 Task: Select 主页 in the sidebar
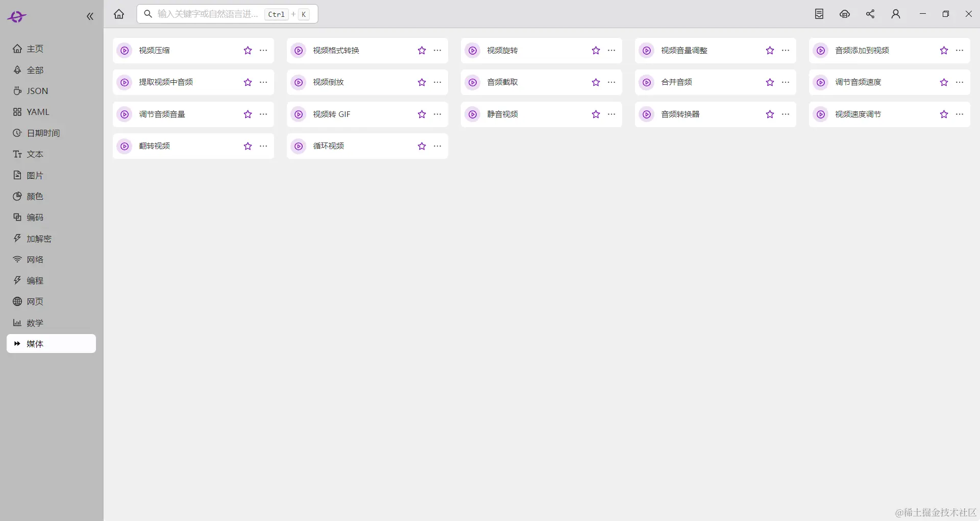(51, 49)
